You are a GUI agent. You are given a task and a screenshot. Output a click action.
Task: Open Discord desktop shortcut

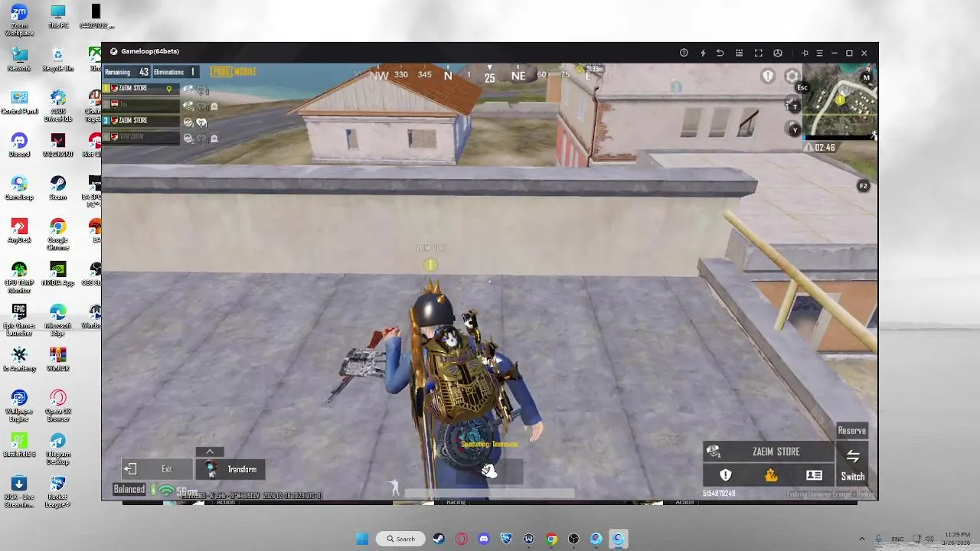coord(19,145)
